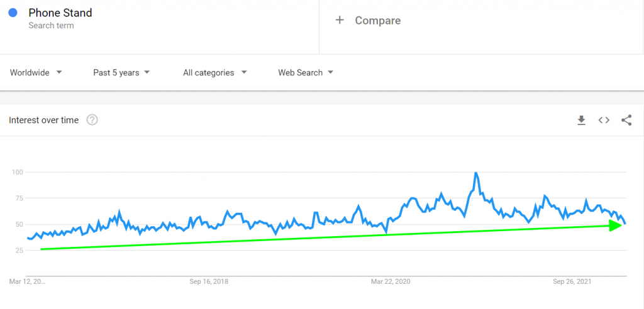
Task: Click the Compare button
Action: (377, 20)
